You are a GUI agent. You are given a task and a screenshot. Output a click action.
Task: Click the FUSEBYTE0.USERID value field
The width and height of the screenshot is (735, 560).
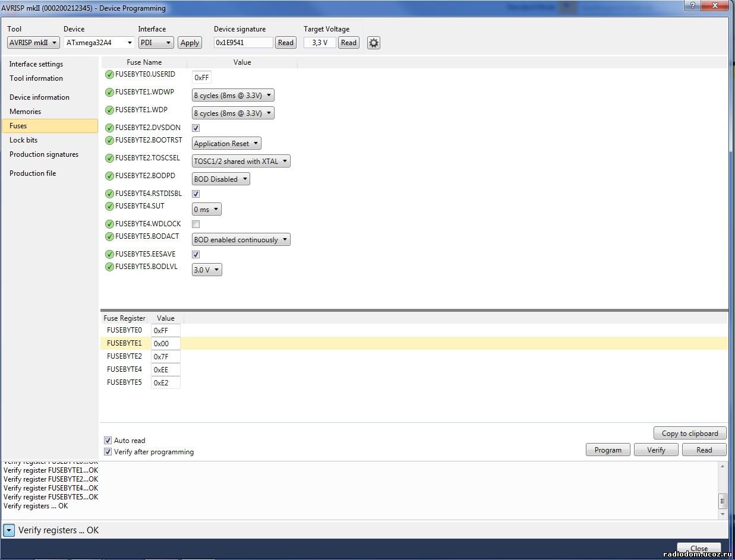201,78
